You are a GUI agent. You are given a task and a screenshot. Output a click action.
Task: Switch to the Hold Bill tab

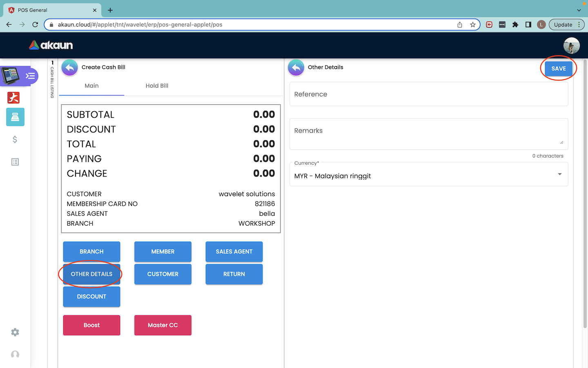157,86
